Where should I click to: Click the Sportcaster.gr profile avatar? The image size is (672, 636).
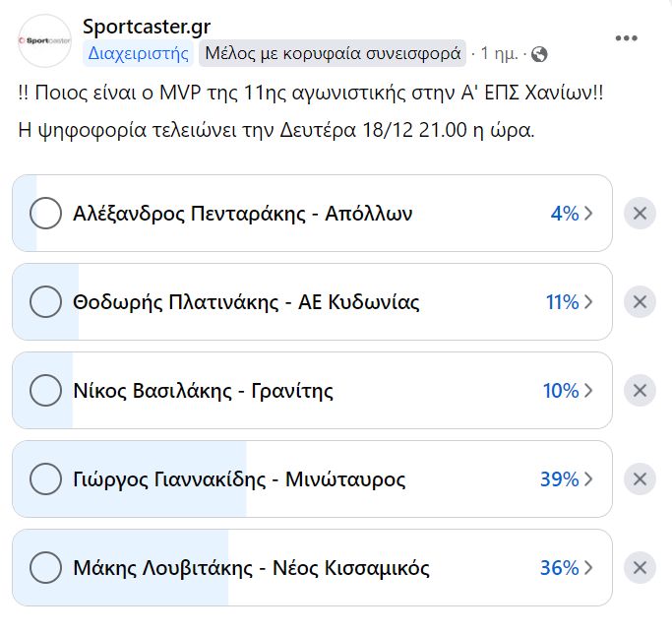[x=45, y=40]
